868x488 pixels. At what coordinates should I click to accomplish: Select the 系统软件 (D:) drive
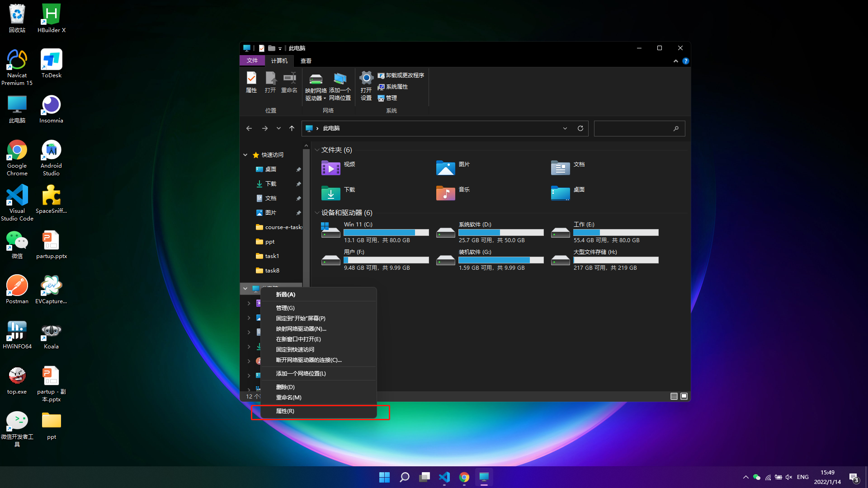pos(490,232)
